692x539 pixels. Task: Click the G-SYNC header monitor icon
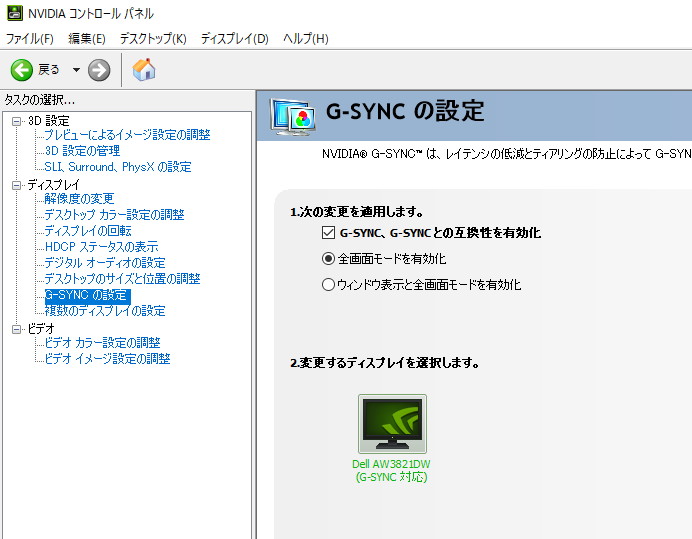[x=294, y=116]
